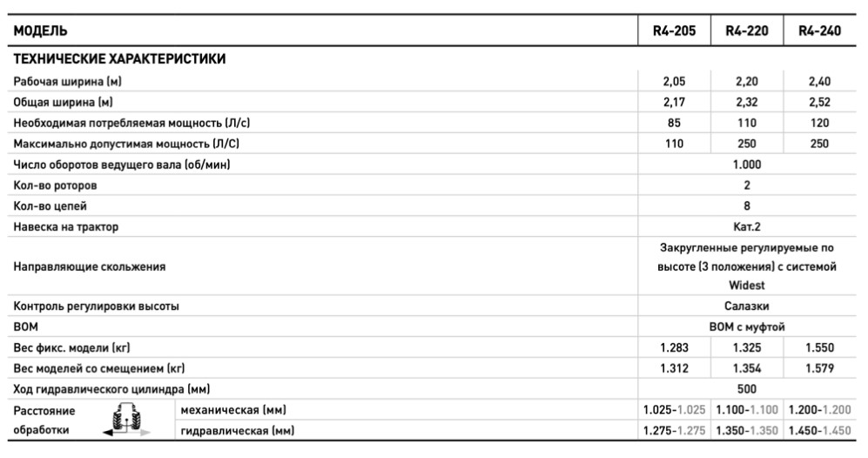The width and height of the screenshot is (868, 458).
Task: Select the 1.579 offset model weight
Action: [819, 369]
